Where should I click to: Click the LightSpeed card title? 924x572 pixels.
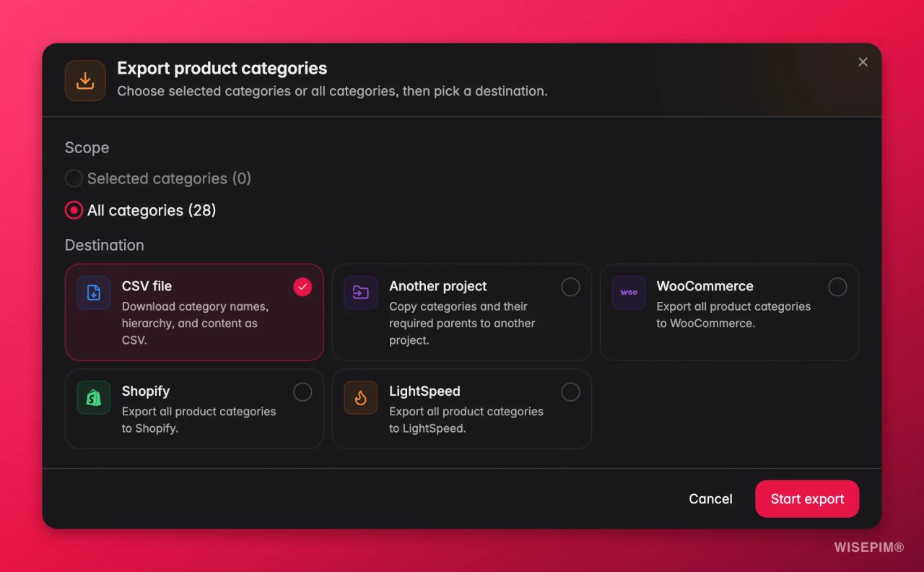(424, 391)
